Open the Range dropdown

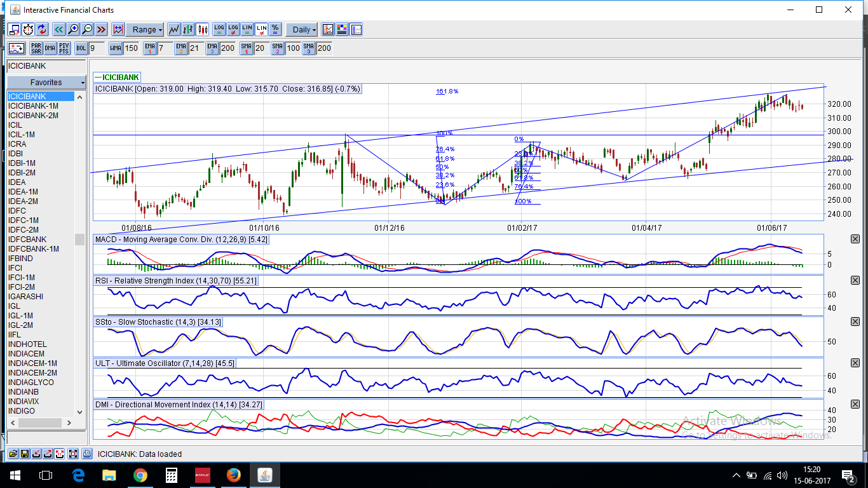145,29
